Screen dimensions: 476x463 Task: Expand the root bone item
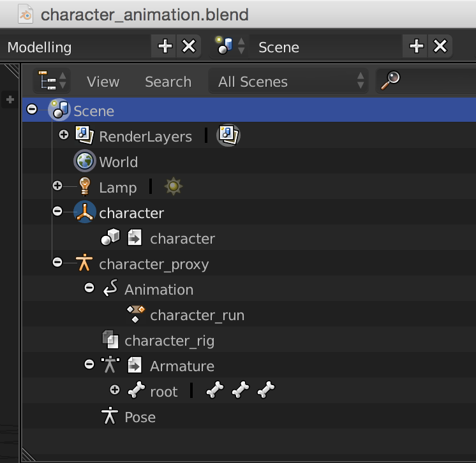point(115,390)
